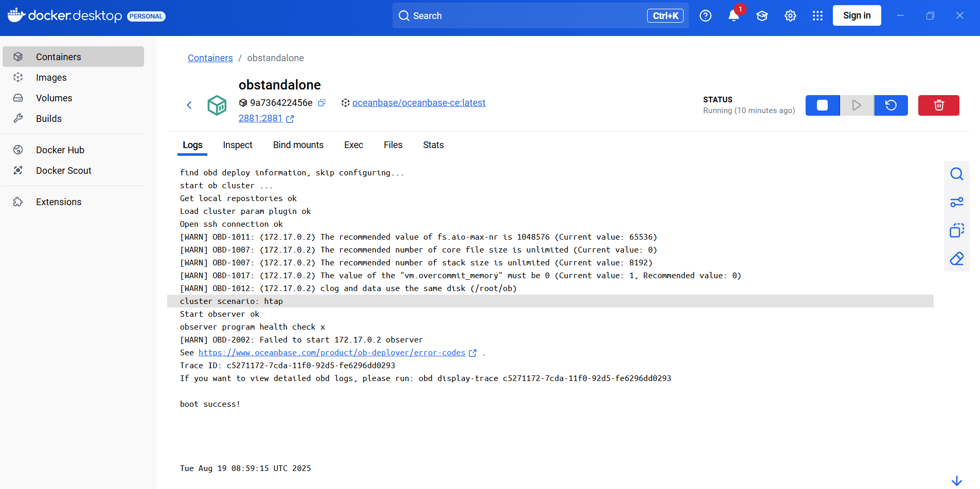The width and height of the screenshot is (980, 489).
Task: Click the 'cluster scenario: htap' log line
Action: (x=231, y=301)
